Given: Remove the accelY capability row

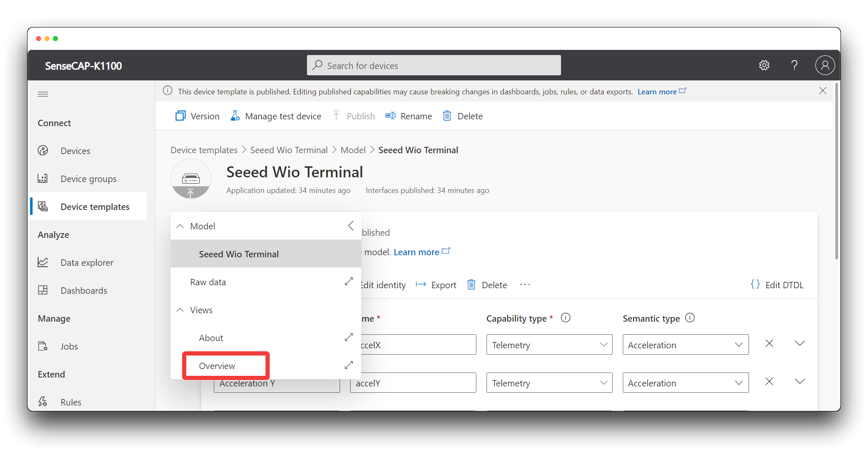Looking at the screenshot, I should (x=769, y=381).
